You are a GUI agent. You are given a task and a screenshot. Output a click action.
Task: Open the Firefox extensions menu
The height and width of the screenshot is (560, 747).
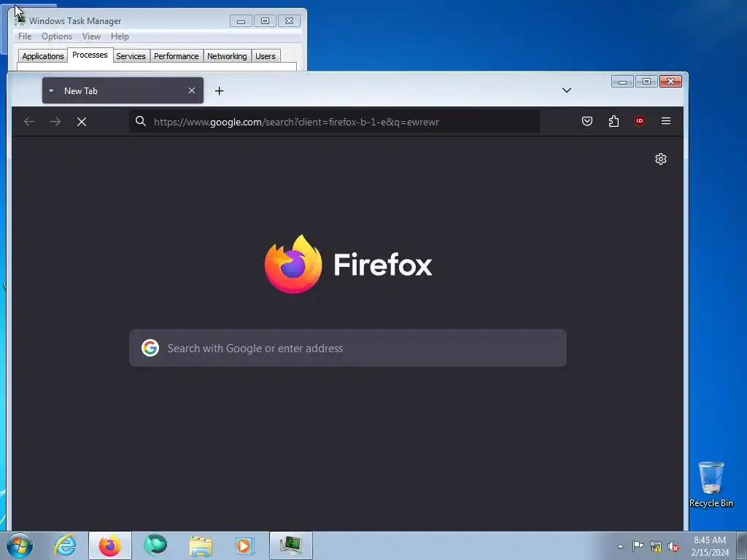[614, 122]
